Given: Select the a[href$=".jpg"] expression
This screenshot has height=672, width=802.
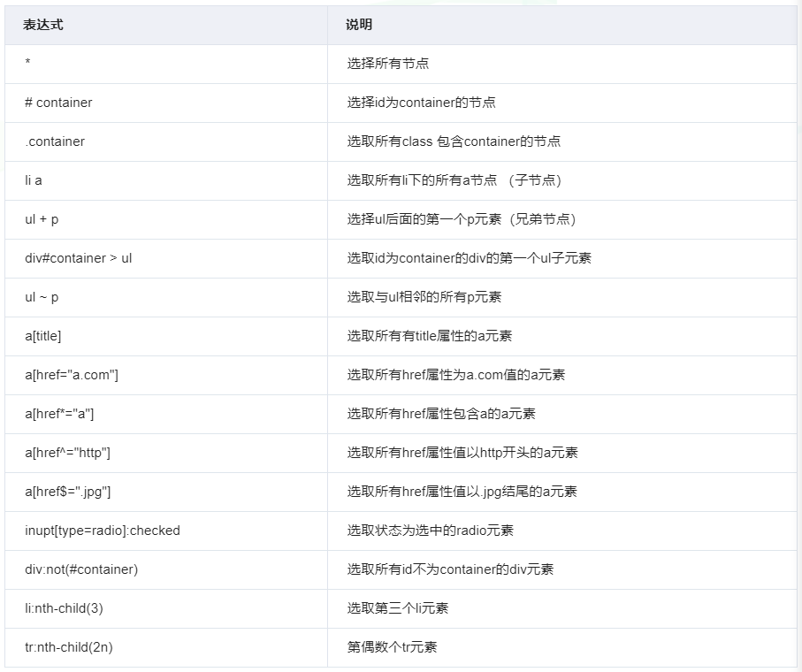Looking at the screenshot, I should pos(67,492).
